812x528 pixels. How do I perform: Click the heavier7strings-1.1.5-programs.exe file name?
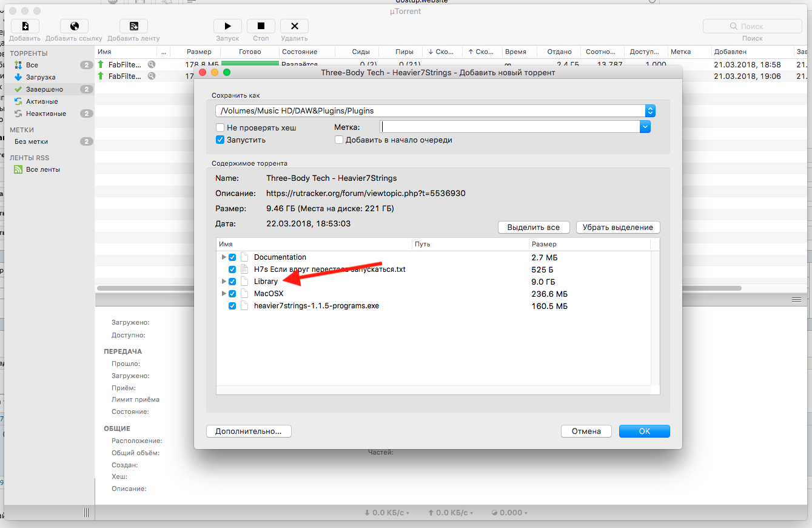317,306
